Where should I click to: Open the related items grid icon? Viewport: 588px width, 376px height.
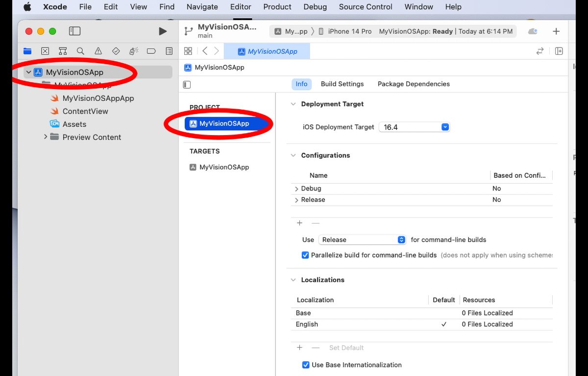188,51
